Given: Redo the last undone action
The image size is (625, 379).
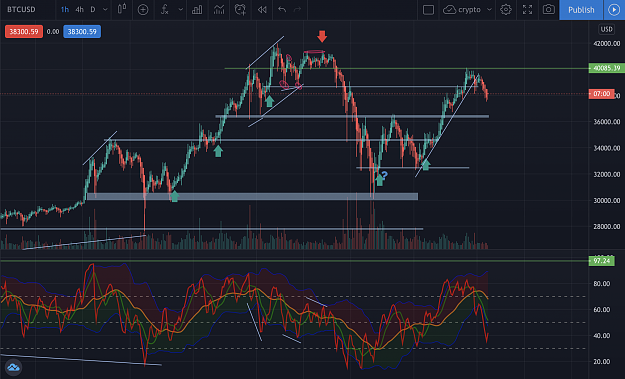Looking at the screenshot, I should (x=297, y=10).
